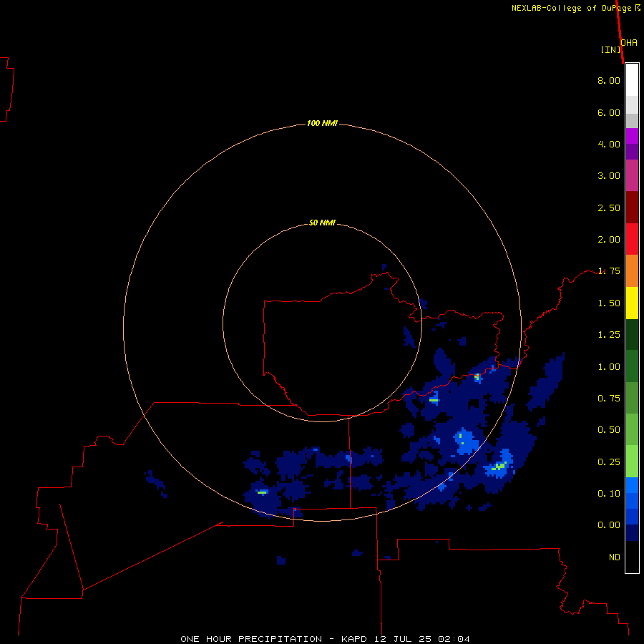Click the 1.50 legend value
The image size is (644, 644).
(x=609, y=303)
